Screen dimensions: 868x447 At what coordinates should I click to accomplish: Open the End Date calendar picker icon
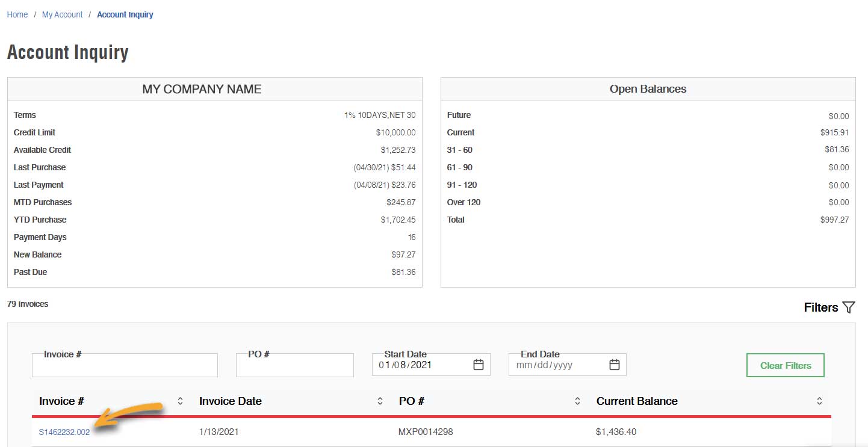(614, 365)
